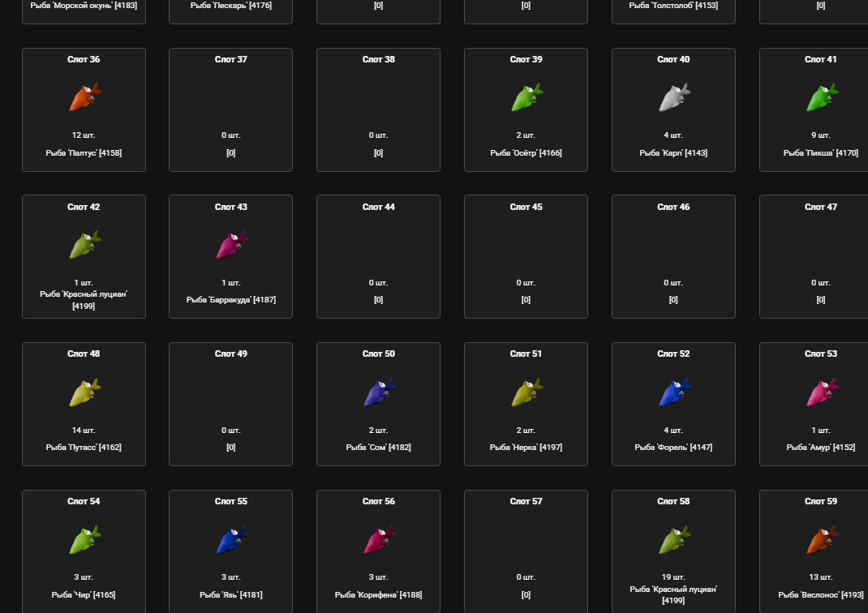Click the white Карп fish icon in Слот 40
Viewport: 868px width, 613px height.
pos(674,97)
